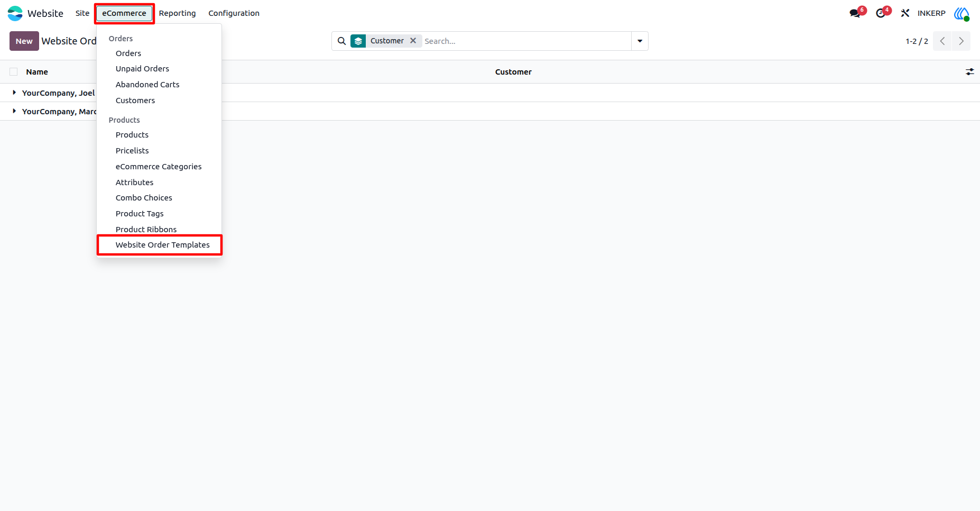Remove the Customer filter facet
Viewport: 980px width, 511px height.
pyautogui.click(x=413, y=41)
